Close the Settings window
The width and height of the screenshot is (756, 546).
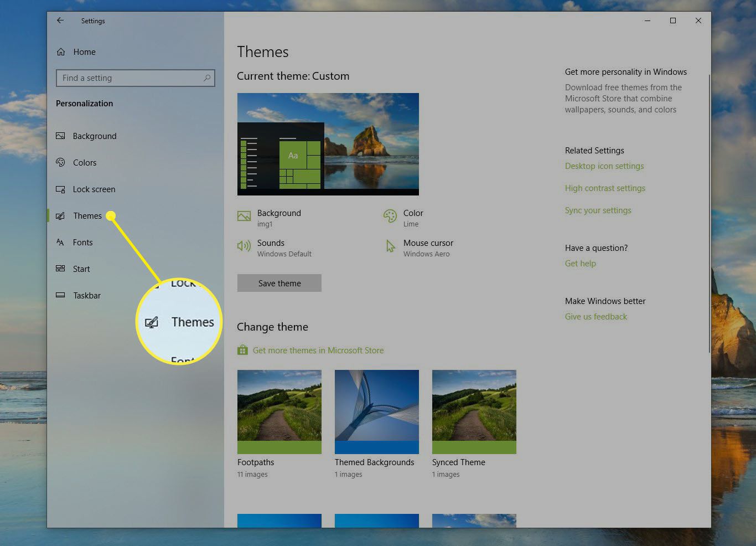698,20
